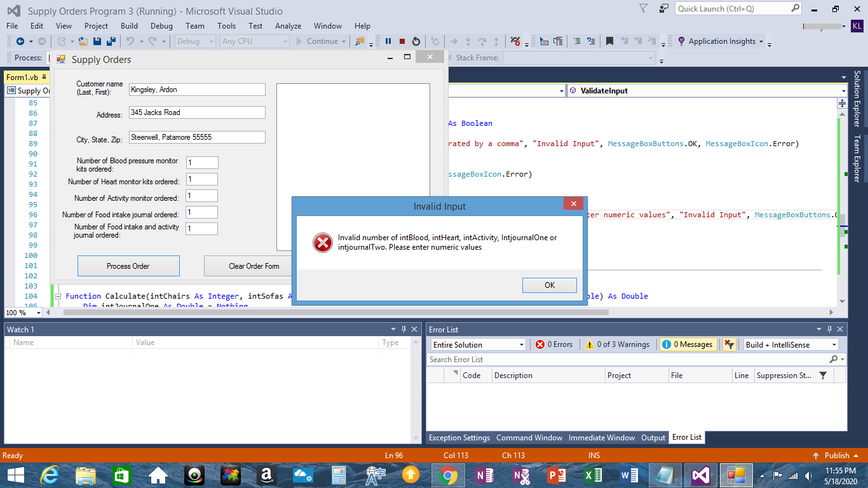The image size is (868, 488).
Task: Click the Address text field
Action: click(197, 112)
